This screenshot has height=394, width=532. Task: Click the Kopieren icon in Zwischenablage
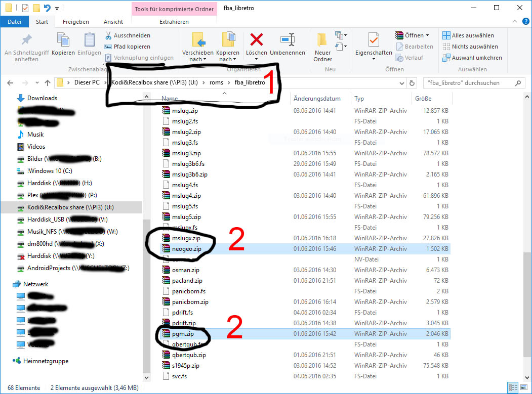pyautogui.click(x=63, y=40)
